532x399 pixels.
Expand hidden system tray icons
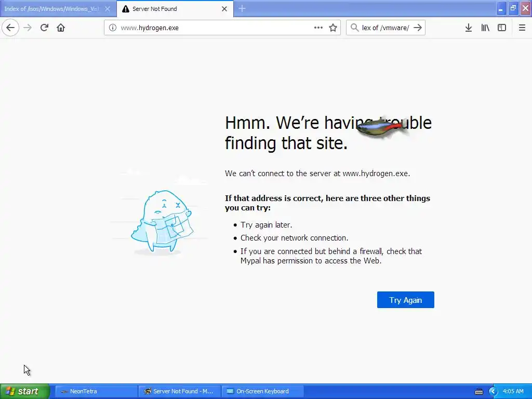pos(493,392)
